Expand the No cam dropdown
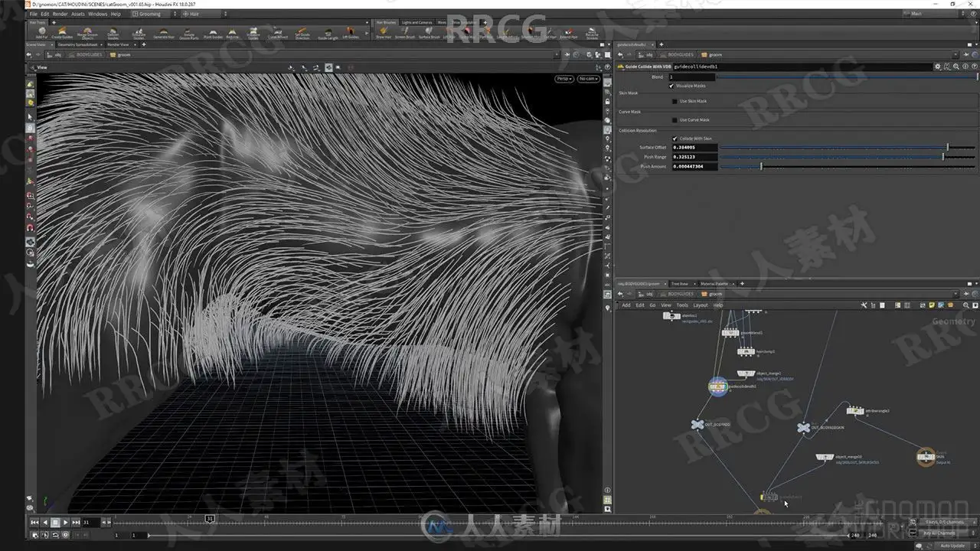Screen dimensions: 980x551 (x=587, y=78)
